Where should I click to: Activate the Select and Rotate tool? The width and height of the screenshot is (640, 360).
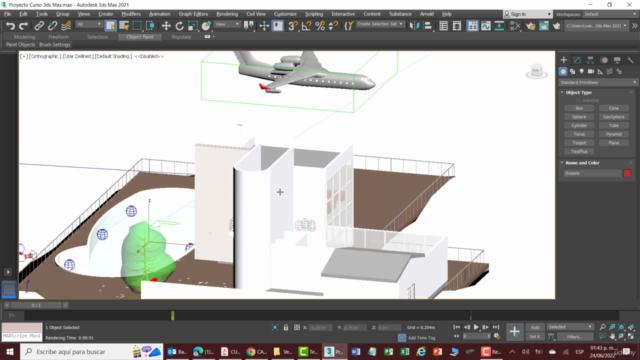click(x=180, y=26)
